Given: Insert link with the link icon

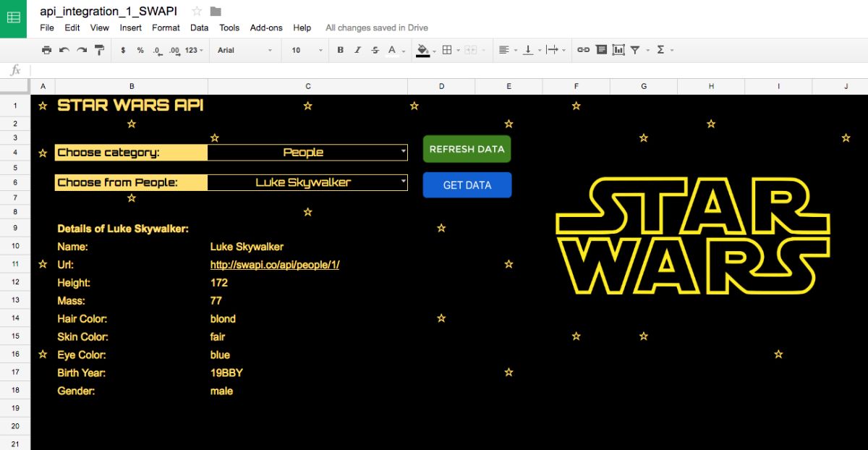Looking at the screenshot, I should click(x=583, y=50).
